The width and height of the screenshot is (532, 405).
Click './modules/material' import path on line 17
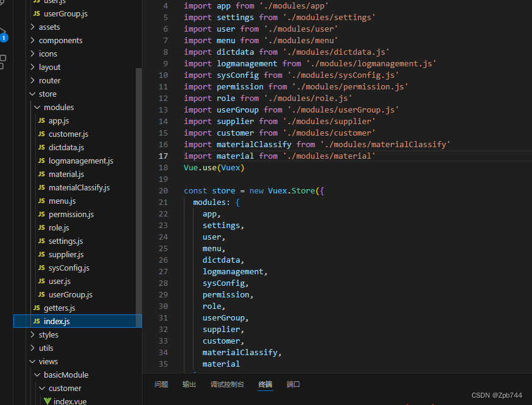pyautogui.click(x=329, y=156)
